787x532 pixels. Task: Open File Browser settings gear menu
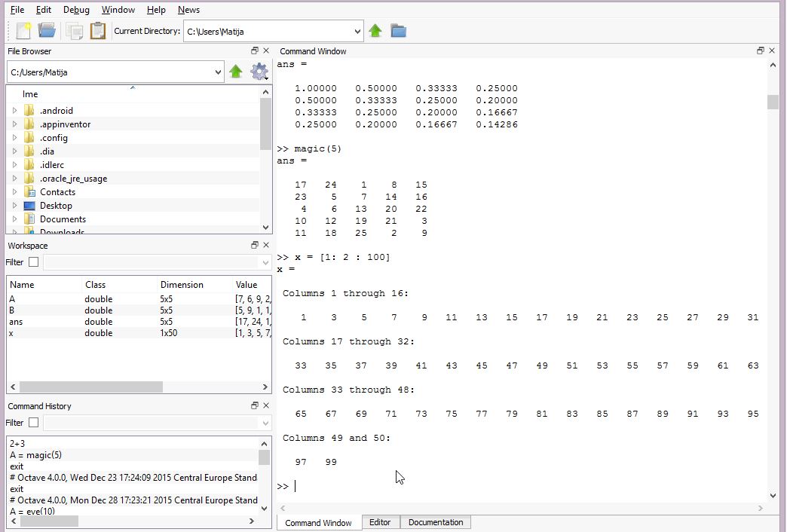tap(259, 72)
